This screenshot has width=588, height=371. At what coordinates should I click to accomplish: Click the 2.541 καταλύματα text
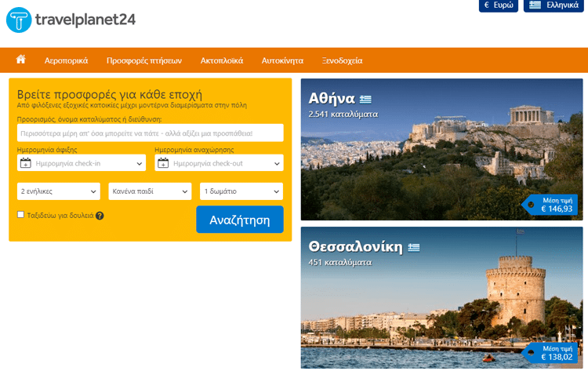point(343,114)
